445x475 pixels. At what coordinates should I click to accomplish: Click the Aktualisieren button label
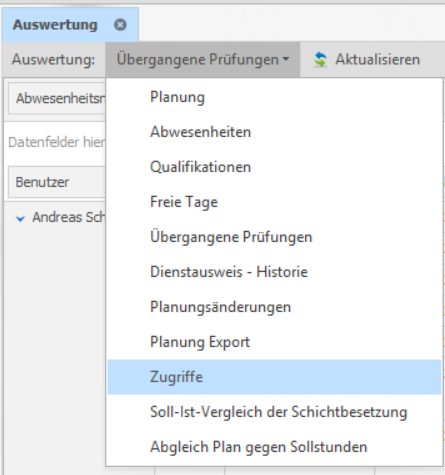[x=377, y=60]
